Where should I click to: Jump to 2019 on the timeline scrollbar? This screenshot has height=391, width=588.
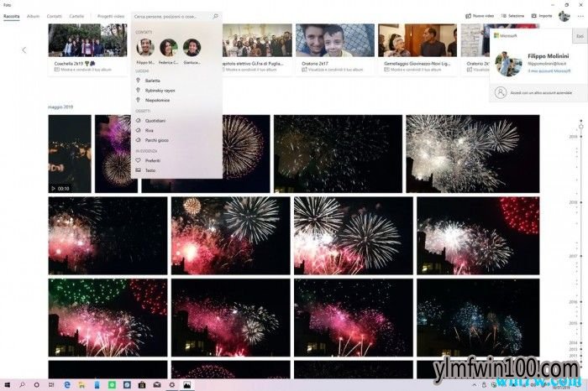pyautogui.click(x=573, y=137)
